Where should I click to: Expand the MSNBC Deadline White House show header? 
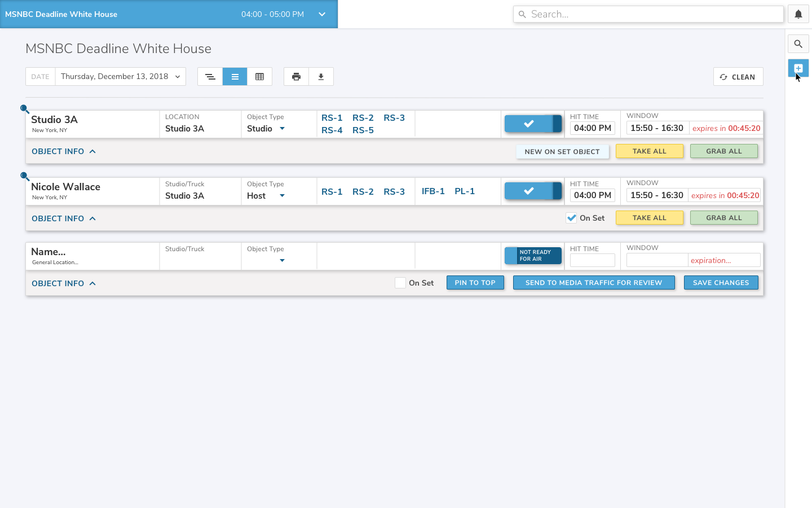click(322, 14)
